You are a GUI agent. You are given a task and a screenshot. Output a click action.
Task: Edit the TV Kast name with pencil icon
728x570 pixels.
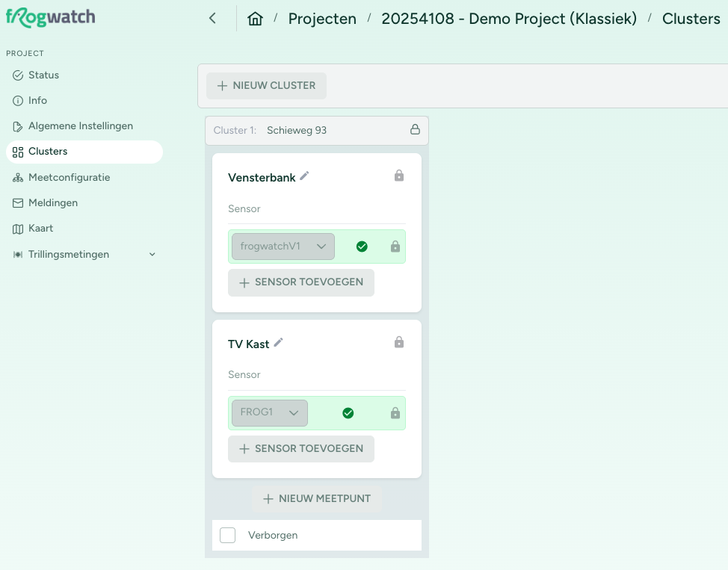point(278,343)
